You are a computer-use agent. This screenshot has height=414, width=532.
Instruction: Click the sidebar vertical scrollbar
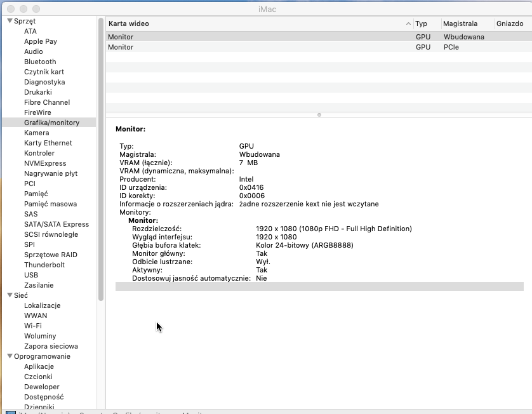pos(101,159)
